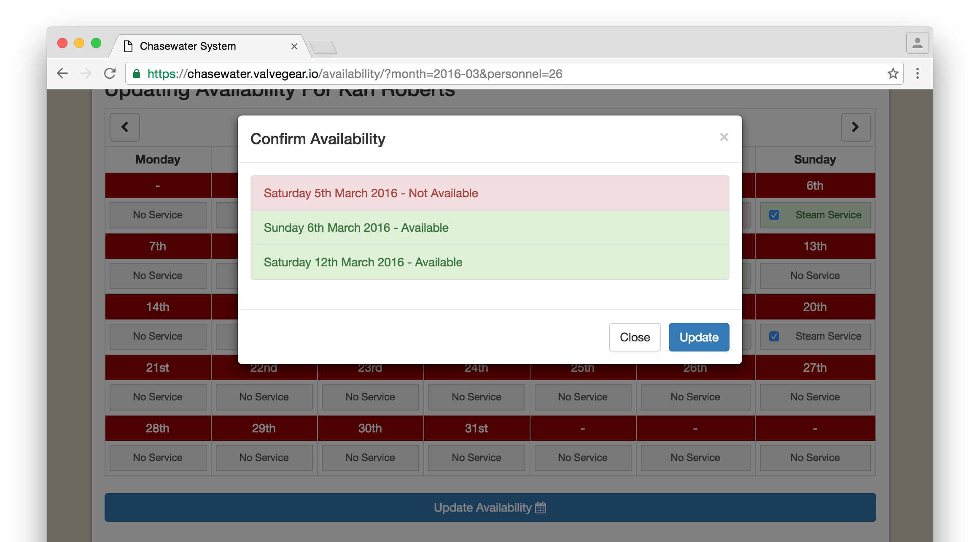Click No Service box under 28th
Image resolution: width=980 pixels, height=542 pixels.
coord(158,457)
